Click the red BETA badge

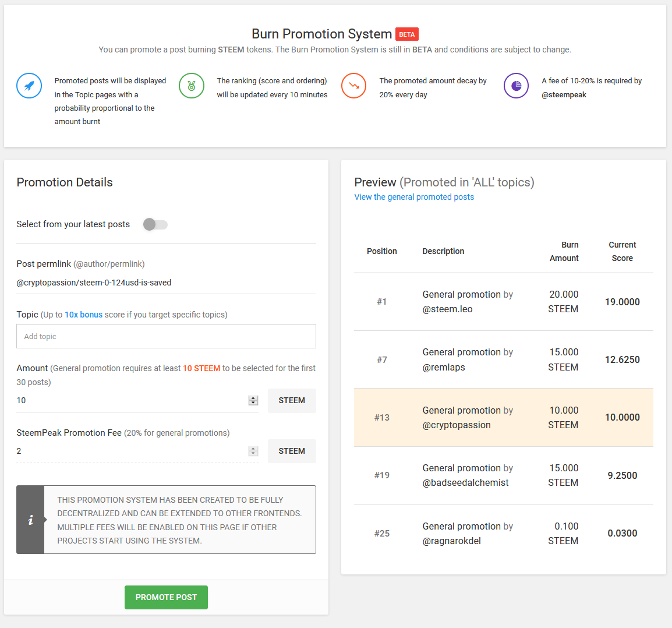[x=406, y=34]
